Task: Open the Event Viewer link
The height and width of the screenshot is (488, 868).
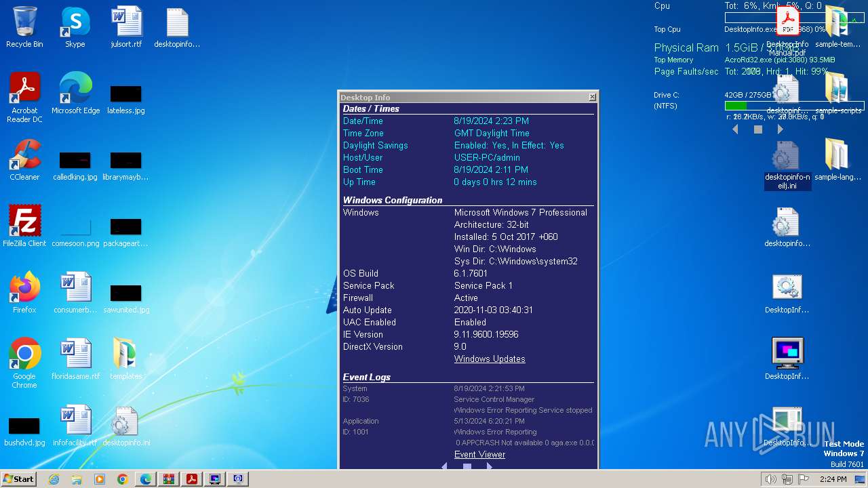Action: point(479,454)
